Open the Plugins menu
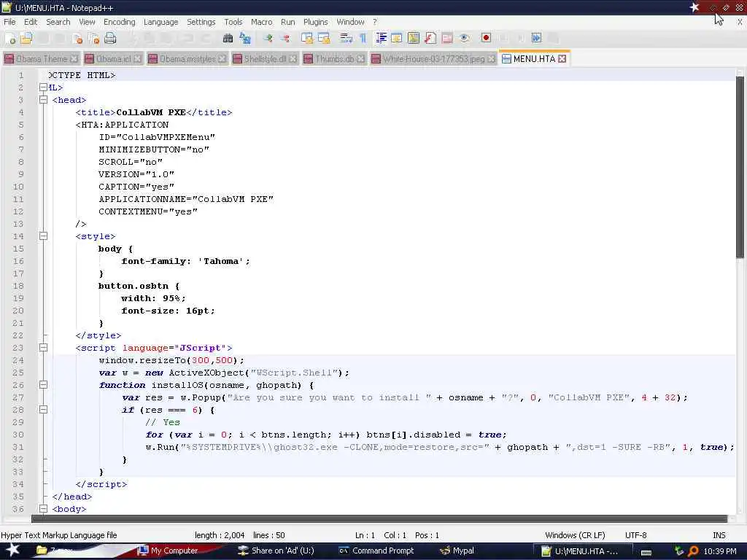Screen dimensions: 747x560 (x=315, y=22)
